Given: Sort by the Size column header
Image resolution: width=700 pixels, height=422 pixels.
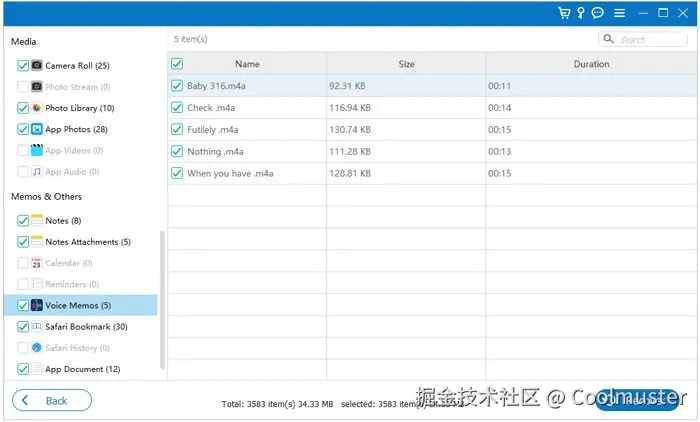Looking at the screenshot, I should (406, 64).
